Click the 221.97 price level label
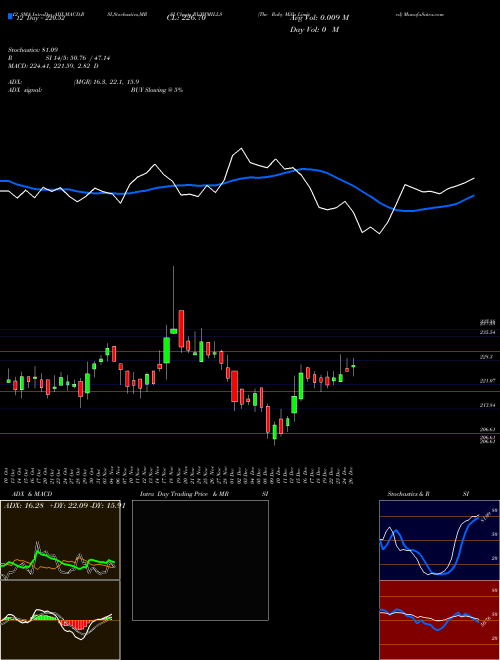Image resolution: width=500 pixels, height=660 pixels. coord(487,381)
